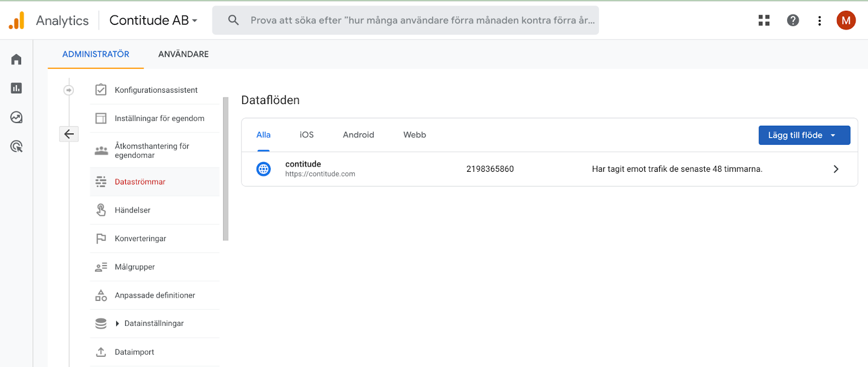Open Åtkomsthantering för egendomar

(155, 151)
